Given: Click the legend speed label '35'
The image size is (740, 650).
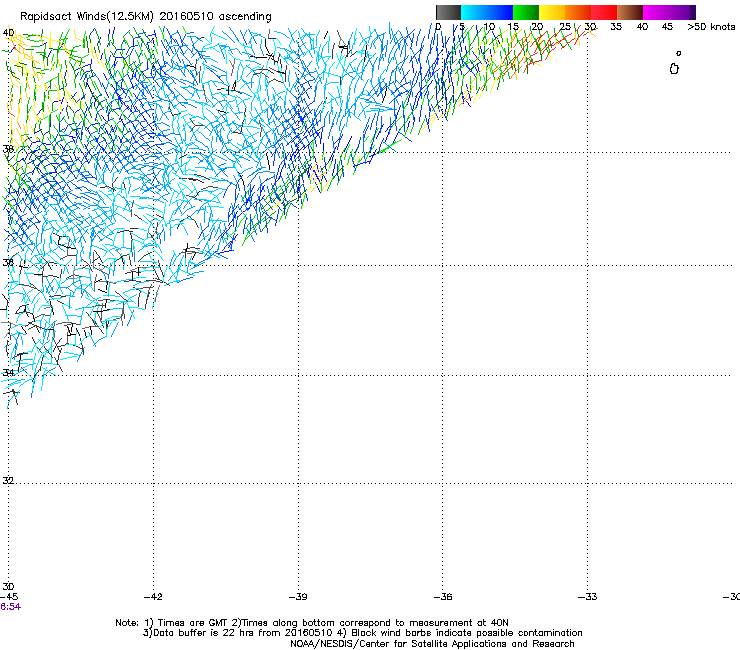Looking at the screenshot, I should 616,27.
